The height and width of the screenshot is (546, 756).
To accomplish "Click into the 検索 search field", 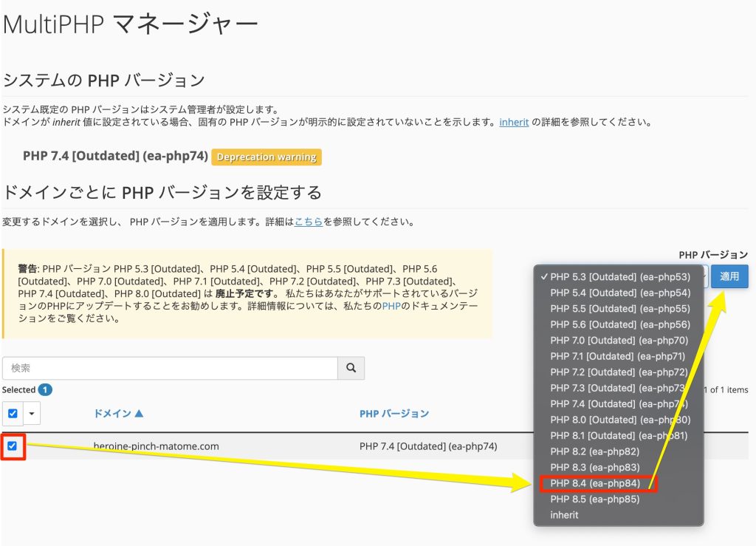I will [170, 368].
